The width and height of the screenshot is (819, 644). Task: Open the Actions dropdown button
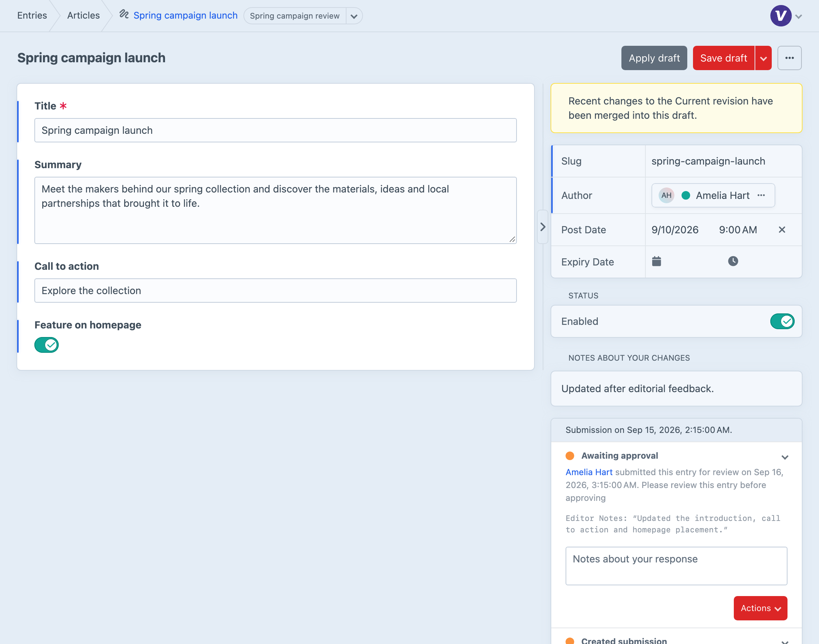tap(760, 608)
